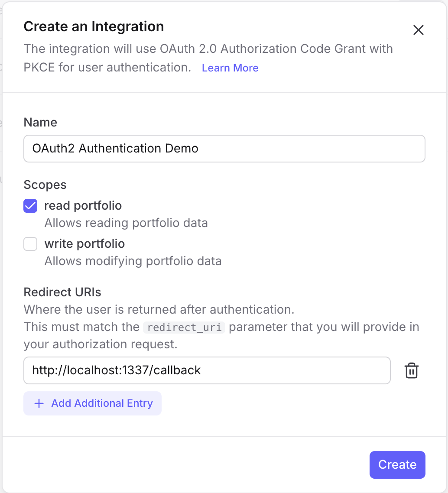448x493 pixels.
Task: Focus the Name input field
Action: pyautogui.click(x=224, y=149)
